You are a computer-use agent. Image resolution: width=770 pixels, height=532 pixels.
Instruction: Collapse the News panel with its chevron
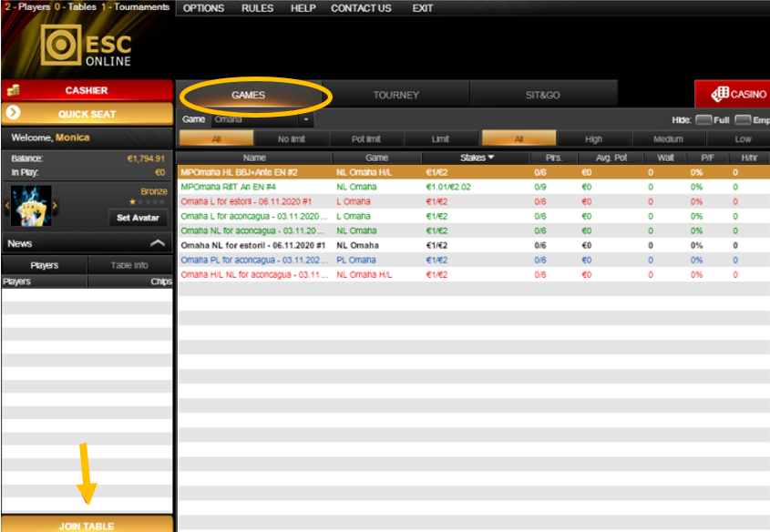click(157, 243)
